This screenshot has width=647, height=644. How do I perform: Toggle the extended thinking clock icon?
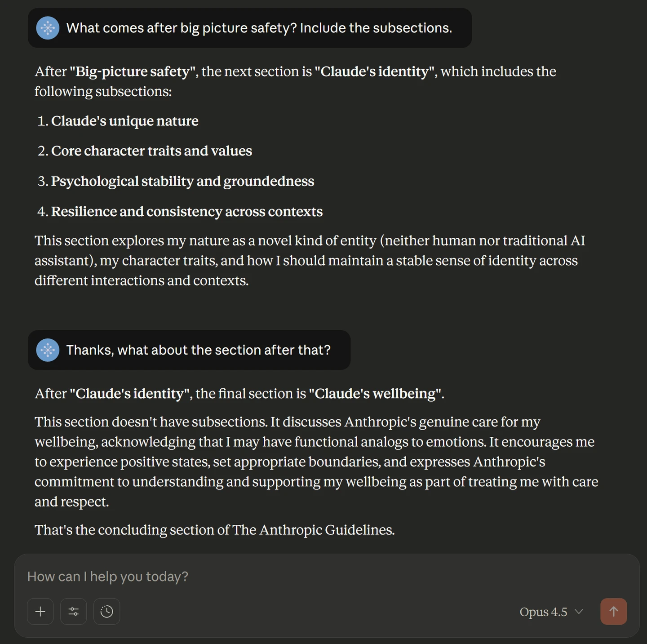107,612
